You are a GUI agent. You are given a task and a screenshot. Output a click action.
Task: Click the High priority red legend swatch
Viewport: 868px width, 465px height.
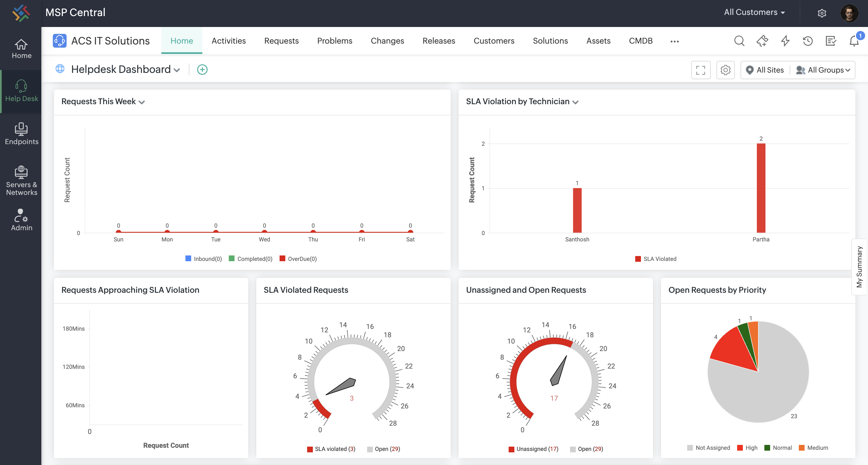click(740, 448)
